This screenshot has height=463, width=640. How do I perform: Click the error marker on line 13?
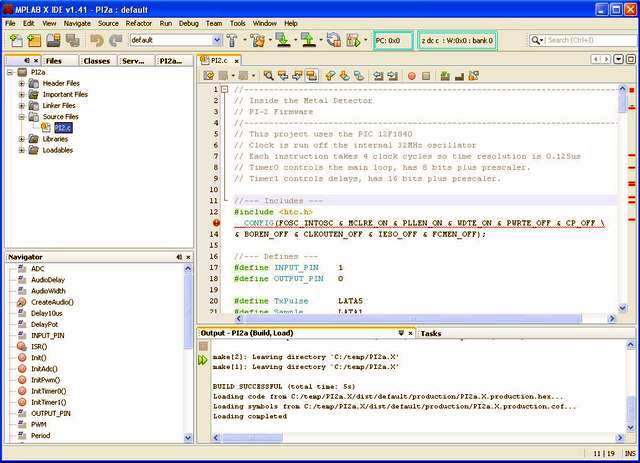[x=214, y=223]
